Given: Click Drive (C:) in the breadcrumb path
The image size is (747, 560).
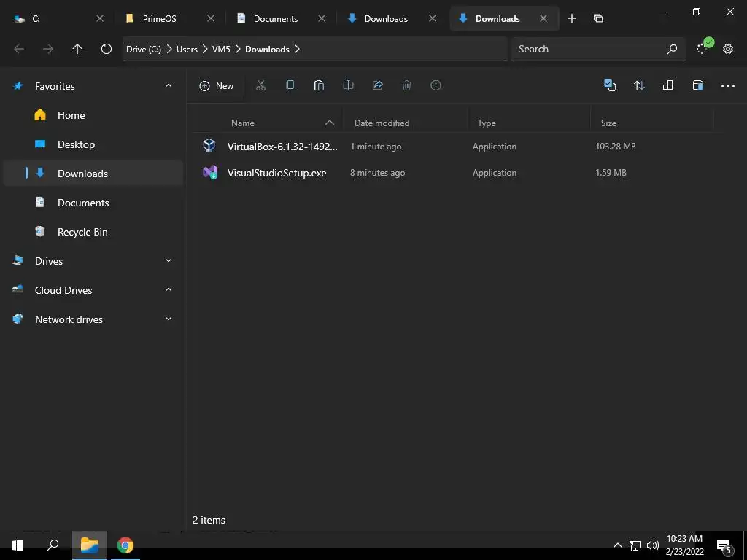Looking at the screenshot, I should point(144,50).
